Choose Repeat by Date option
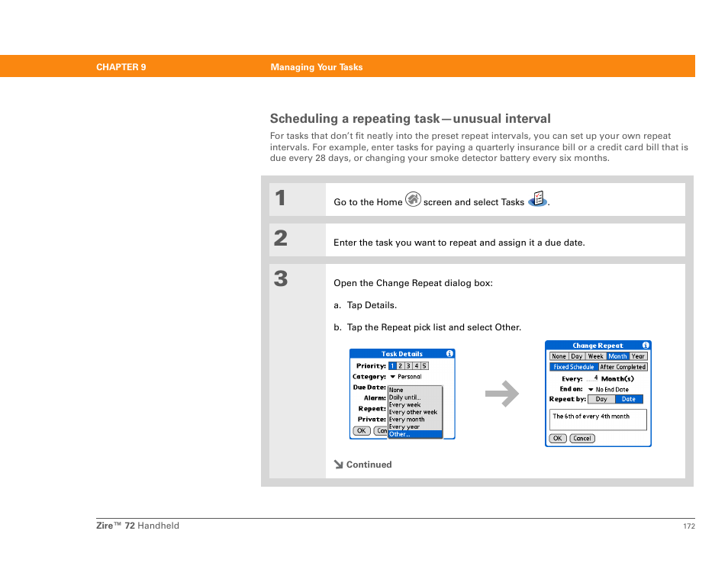This screenshot has width=728, height=563. pyautogui.click(x=629, y=399)
